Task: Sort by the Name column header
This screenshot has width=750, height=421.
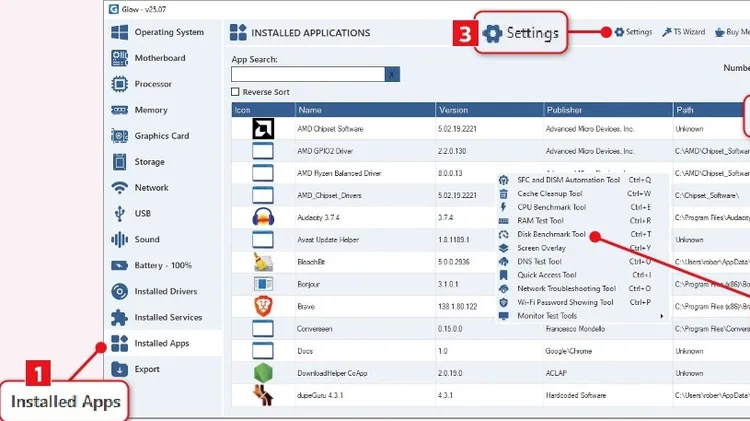Action: tap(365, 110)
